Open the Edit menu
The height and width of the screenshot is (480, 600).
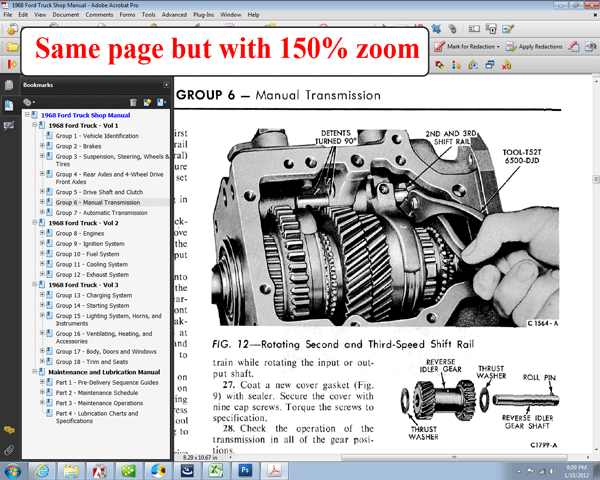point(23,15)
